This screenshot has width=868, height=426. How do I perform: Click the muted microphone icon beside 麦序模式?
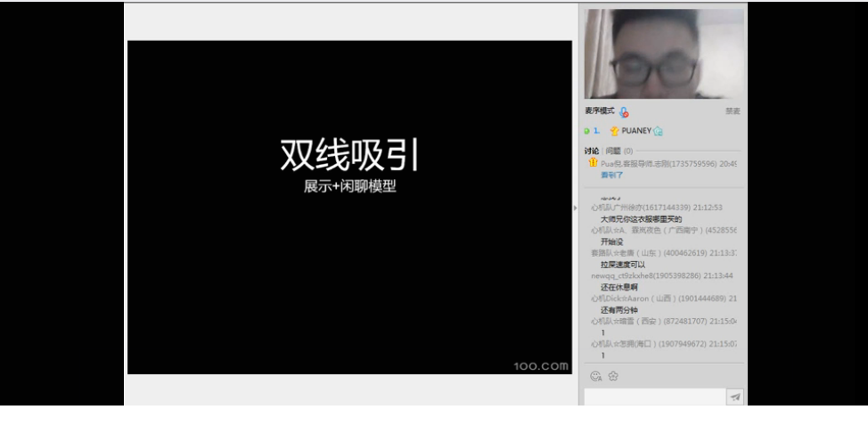[624, 111]
